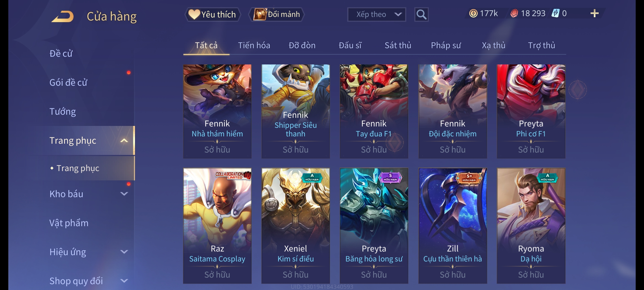This screenshot has height=290, width=644.
Task: Tap the blue ticket currency icon
Action: (555, 13)
